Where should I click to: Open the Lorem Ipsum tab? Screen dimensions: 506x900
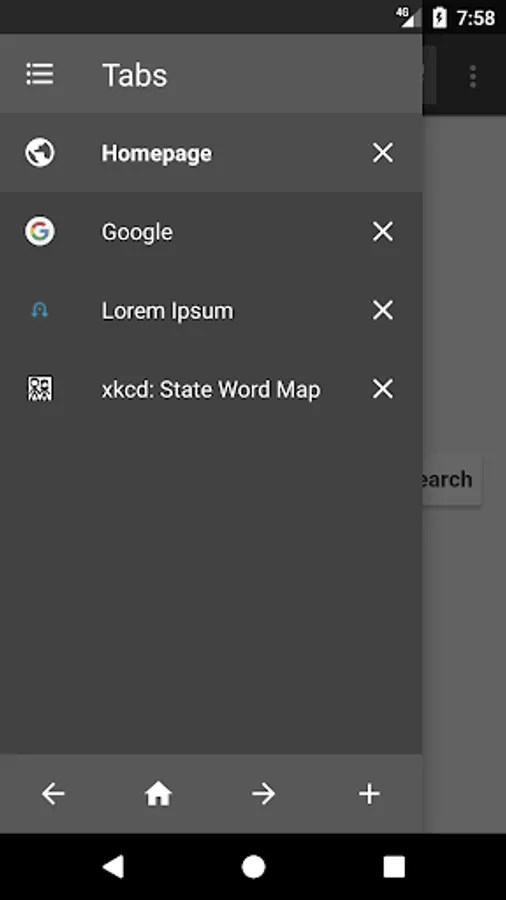point(211,311)
